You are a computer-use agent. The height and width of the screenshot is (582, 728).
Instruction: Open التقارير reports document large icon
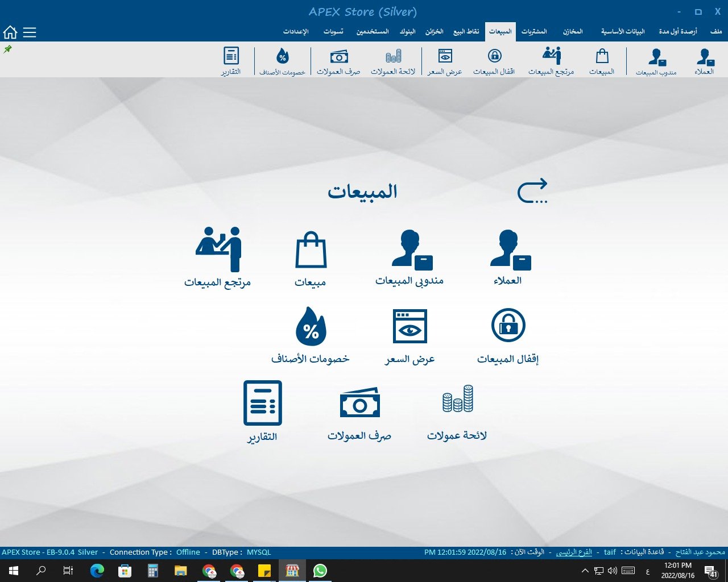tap(262, 404)
